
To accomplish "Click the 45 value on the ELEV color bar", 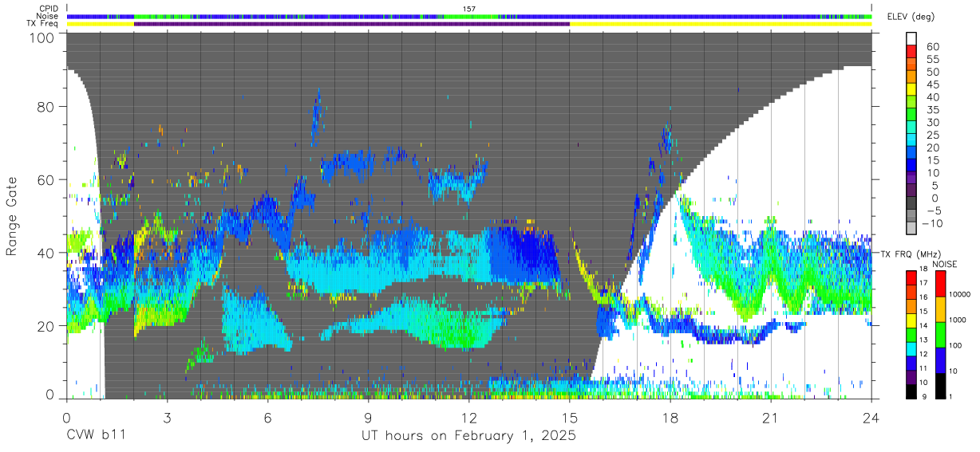I will [932, 85].
